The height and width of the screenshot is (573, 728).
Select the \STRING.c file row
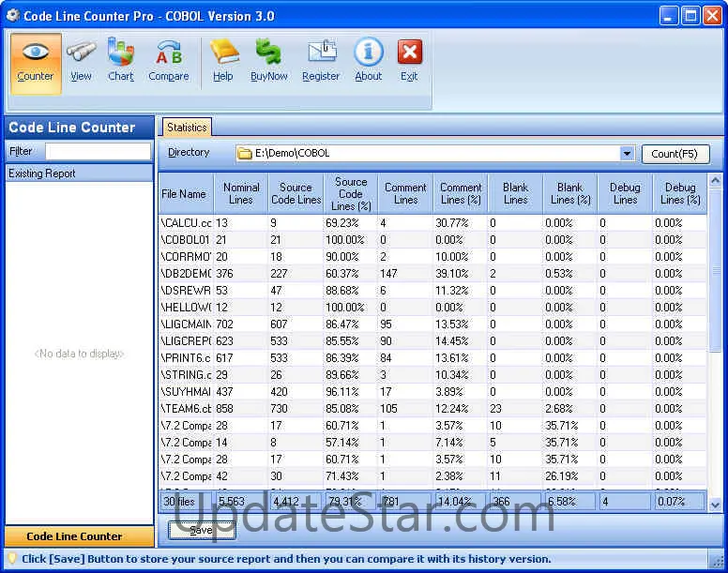pyautogui.click(x=432, y=375)
